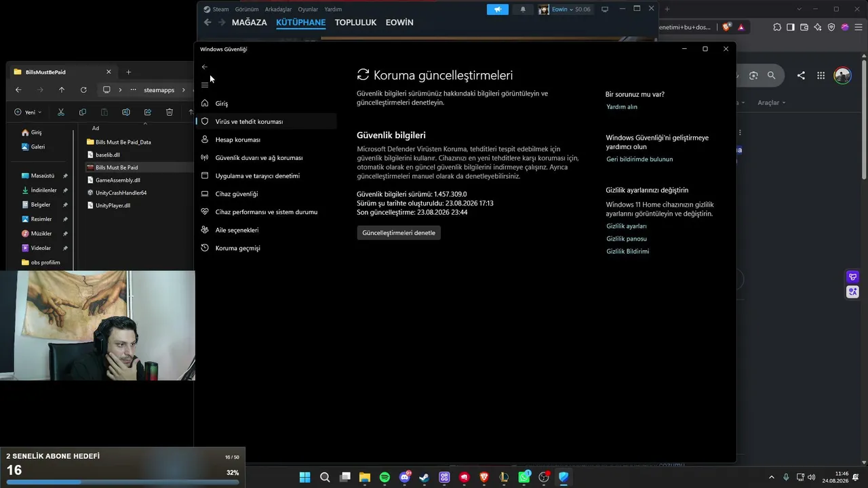Open Görünüm menu in Steam
Image resolution: width=868 pixels, height=488 pixels.
coord(247,9)
